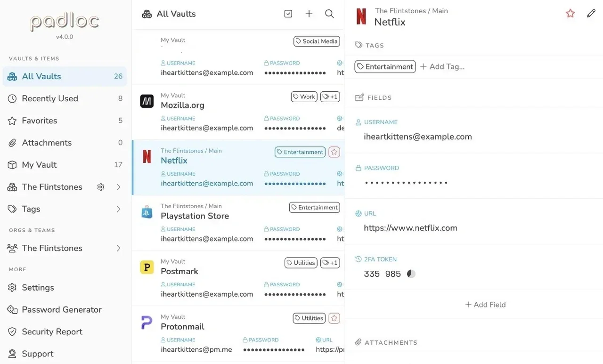Open Attachments in sidebar
This screenshot has height=364, width=603.
click(x=65, y=143)
